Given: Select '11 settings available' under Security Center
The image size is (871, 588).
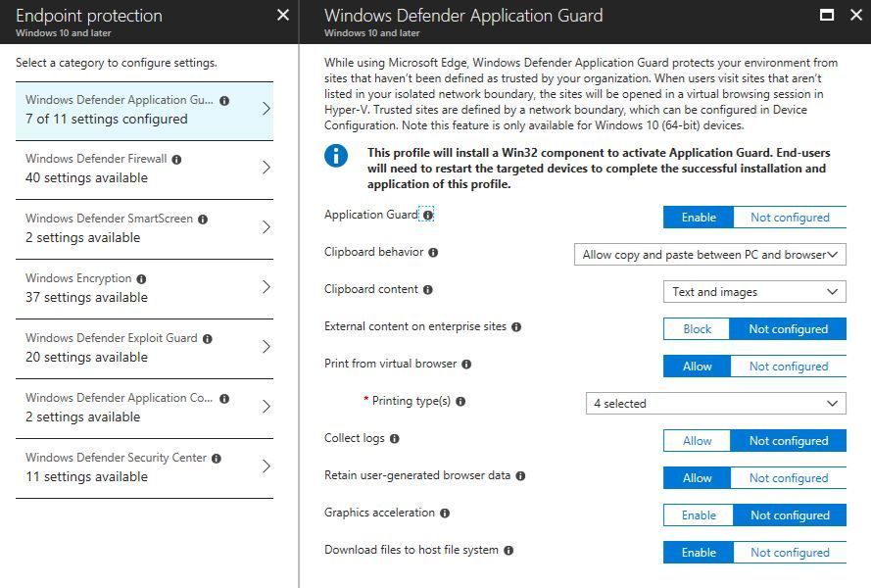Looking at the screenshot, I should [86, 476].
